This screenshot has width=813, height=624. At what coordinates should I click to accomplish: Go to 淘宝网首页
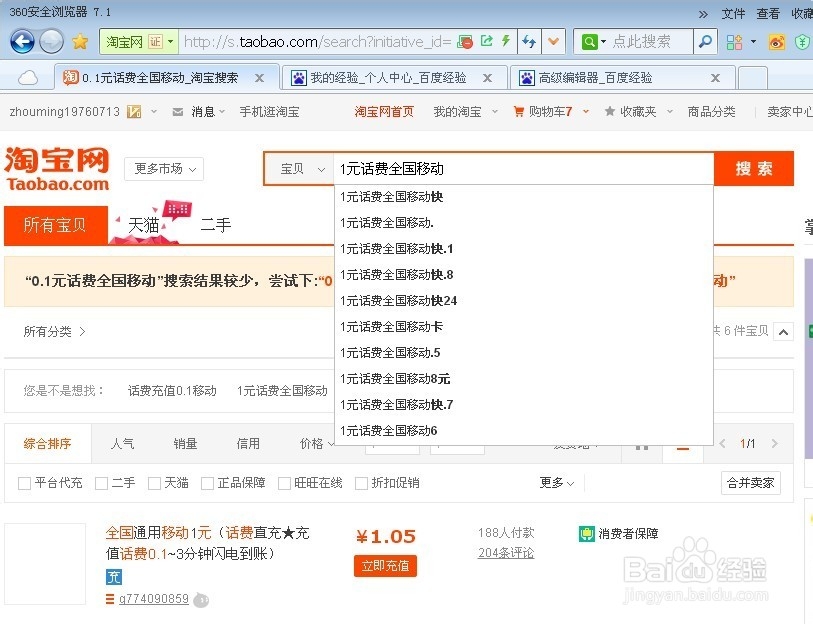tap(384, 112)
